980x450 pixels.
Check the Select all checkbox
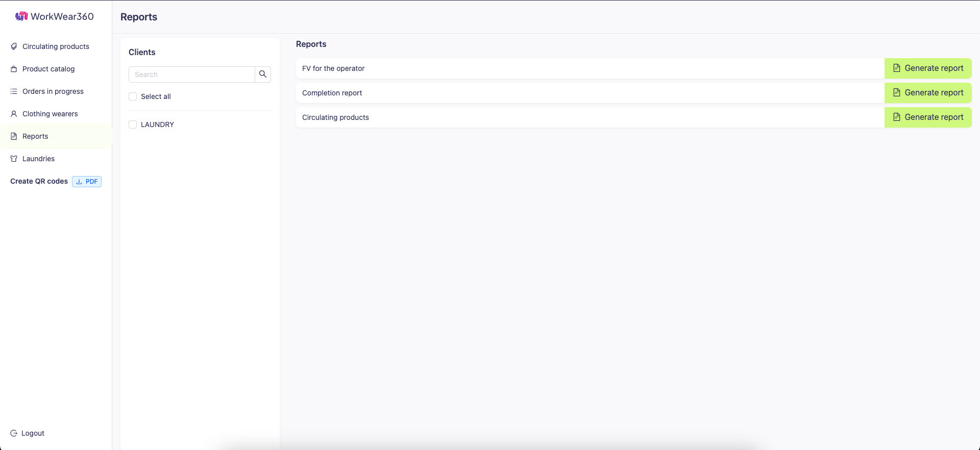click(133, 96)
